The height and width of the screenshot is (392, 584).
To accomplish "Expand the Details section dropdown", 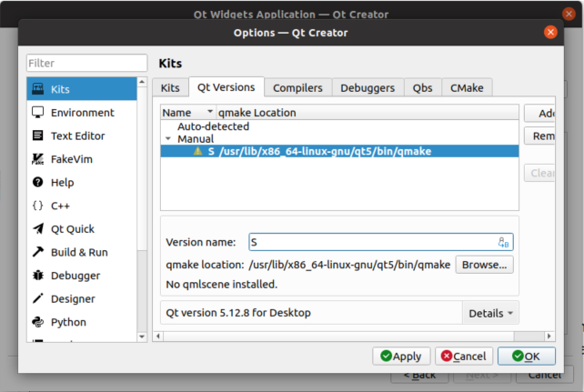I will (490, 313).
